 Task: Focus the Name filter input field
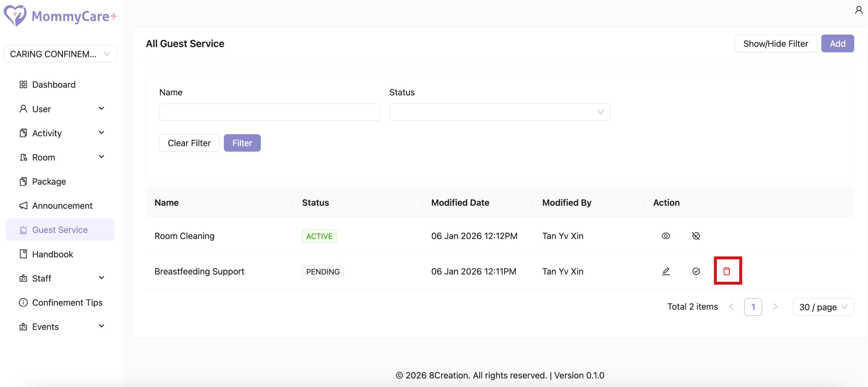[270, 112]
